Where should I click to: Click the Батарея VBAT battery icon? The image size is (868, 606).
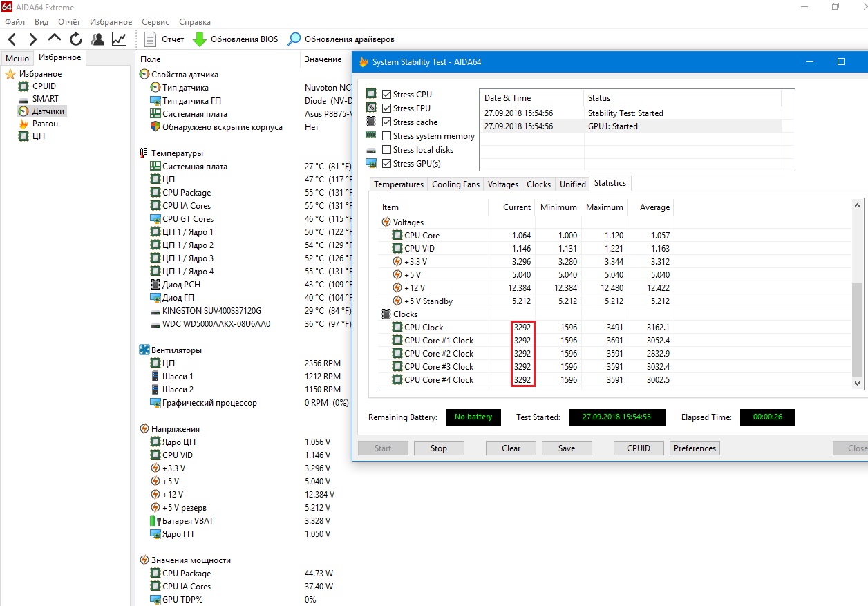click(x=155, y=521)
